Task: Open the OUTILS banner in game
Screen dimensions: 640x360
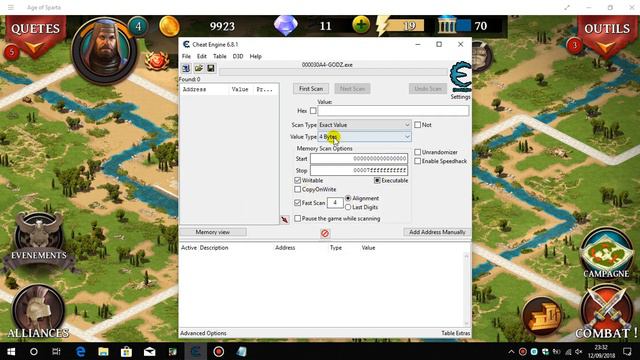Action: 607,36
